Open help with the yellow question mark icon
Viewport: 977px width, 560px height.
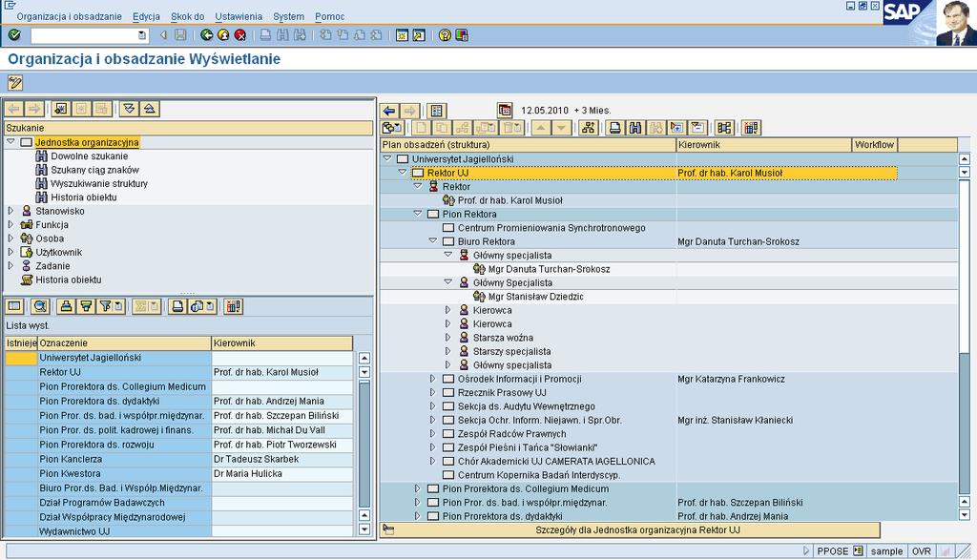tap(445, 35)
